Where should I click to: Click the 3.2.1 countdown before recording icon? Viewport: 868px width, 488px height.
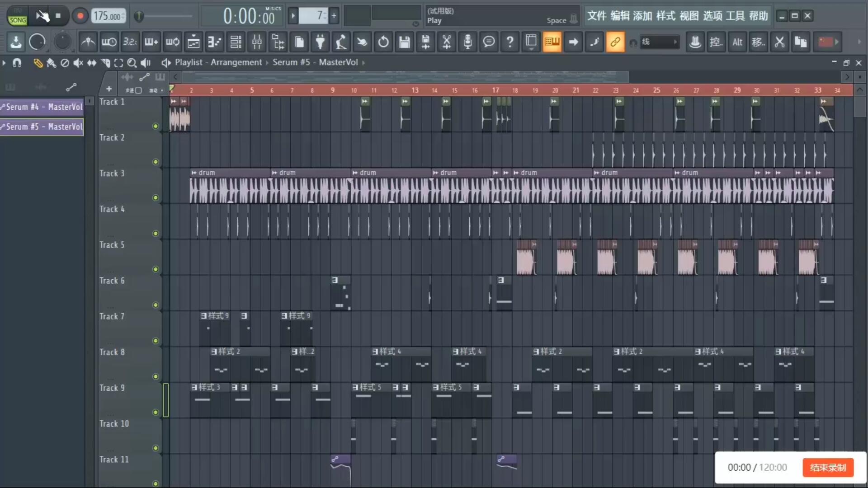point(130,42)
